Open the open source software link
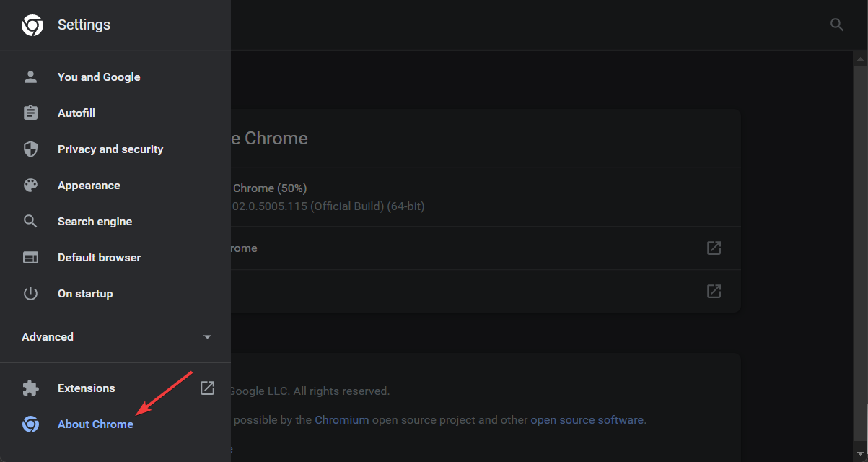Viewport: 868px width, 462px height. pyautogui.click(x=587, y=419)
